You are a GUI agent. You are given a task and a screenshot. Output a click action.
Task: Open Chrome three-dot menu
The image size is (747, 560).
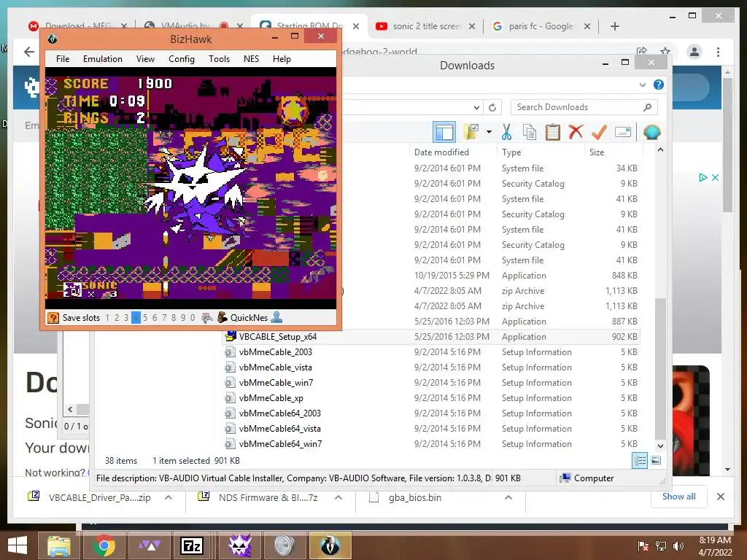pos(718,52)
